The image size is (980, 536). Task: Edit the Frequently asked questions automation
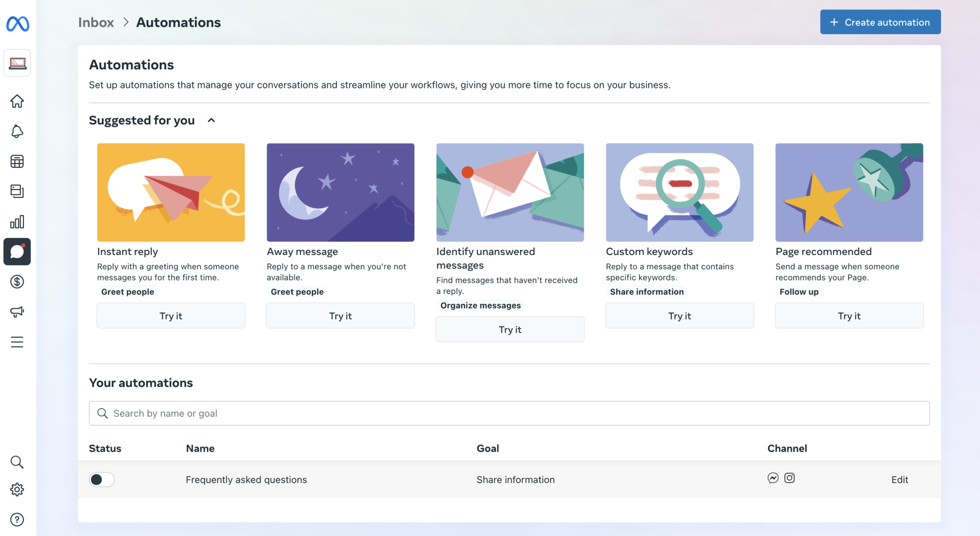899,480
